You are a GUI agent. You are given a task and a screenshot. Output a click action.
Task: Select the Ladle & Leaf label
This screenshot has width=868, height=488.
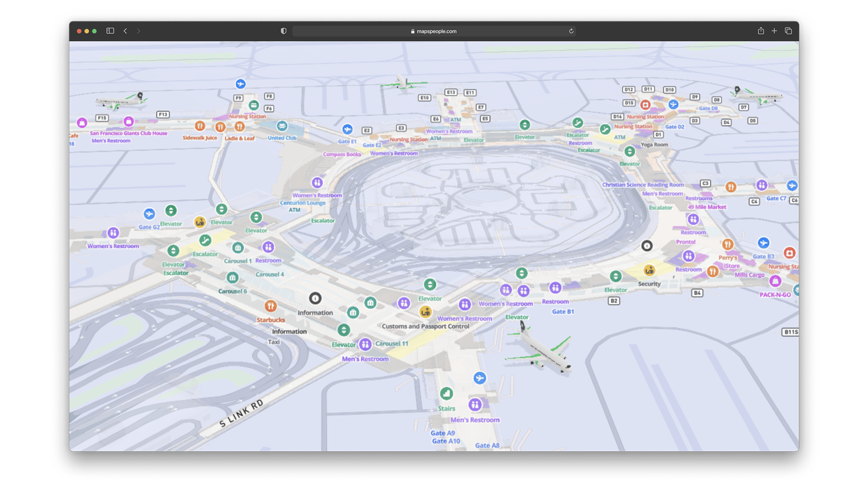pyautogui.click(x=239, y=138)
